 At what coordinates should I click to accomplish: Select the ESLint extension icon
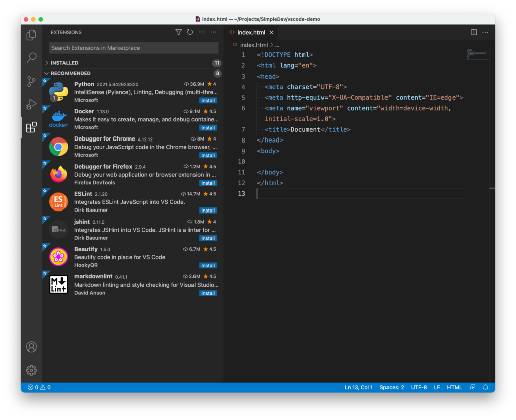point(58,201)
